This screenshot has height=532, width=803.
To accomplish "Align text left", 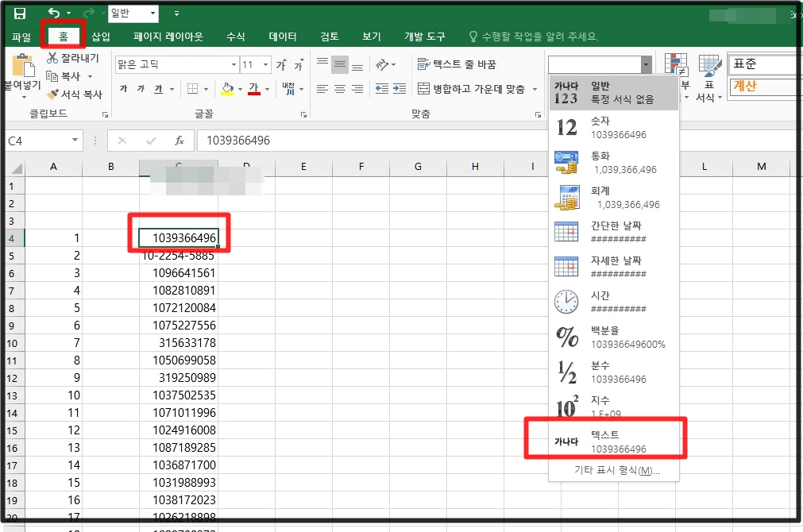I will tap(322, 89).
